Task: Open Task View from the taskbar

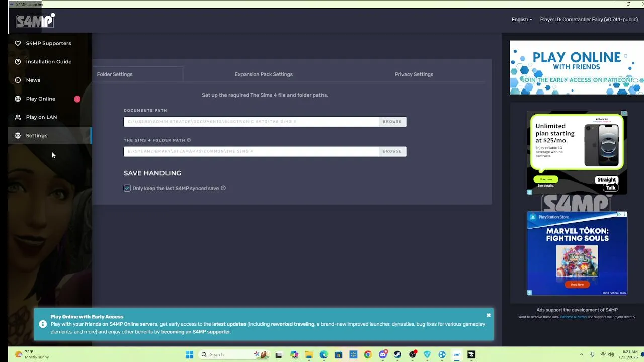Action: coord(279,355)
